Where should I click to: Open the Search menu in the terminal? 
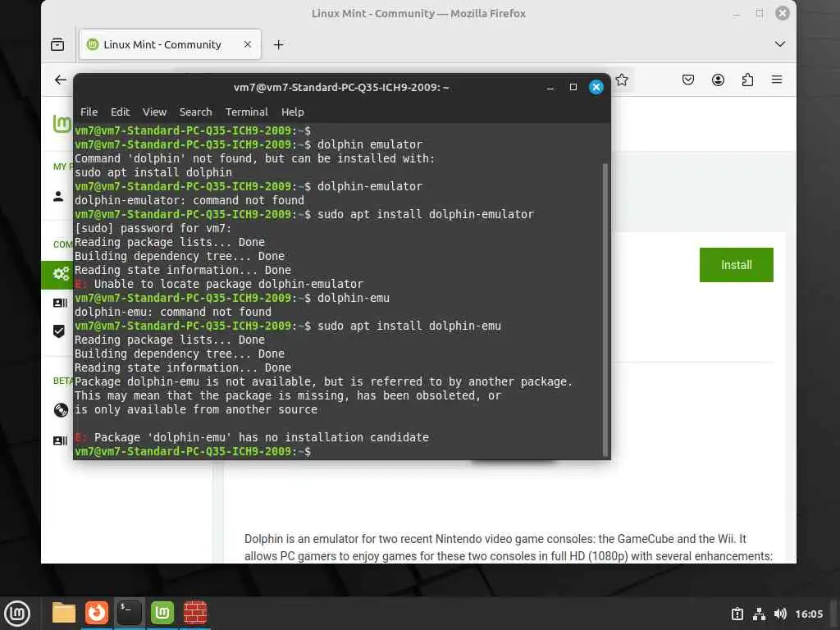(x=195, y=112)
